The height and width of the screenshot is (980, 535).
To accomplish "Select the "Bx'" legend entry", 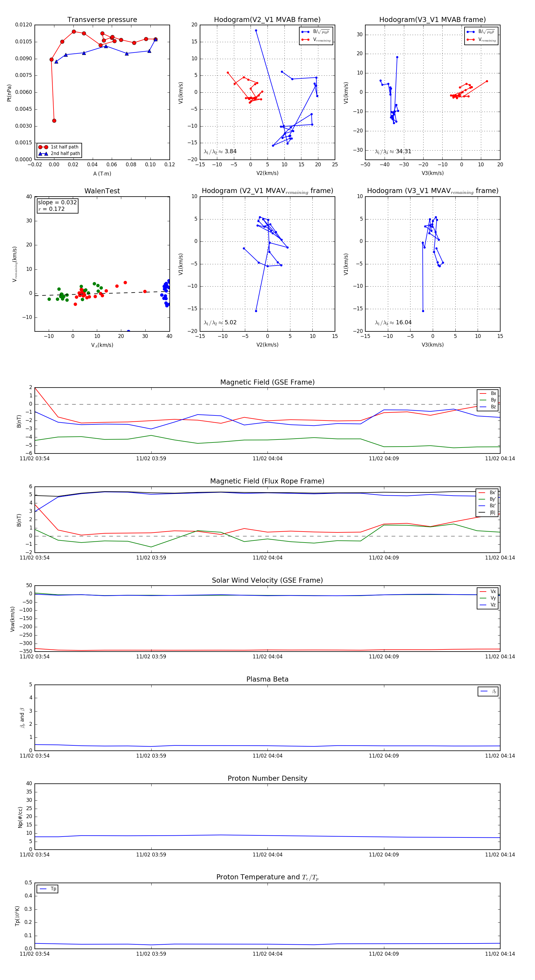I will point(487,493).
